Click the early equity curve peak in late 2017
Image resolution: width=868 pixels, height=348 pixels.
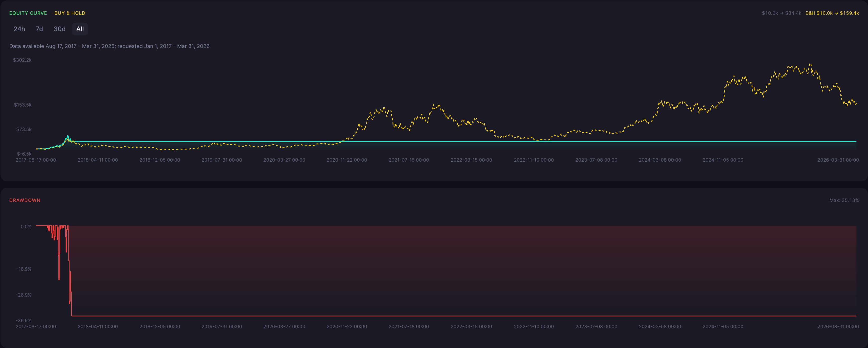(68, 136)
